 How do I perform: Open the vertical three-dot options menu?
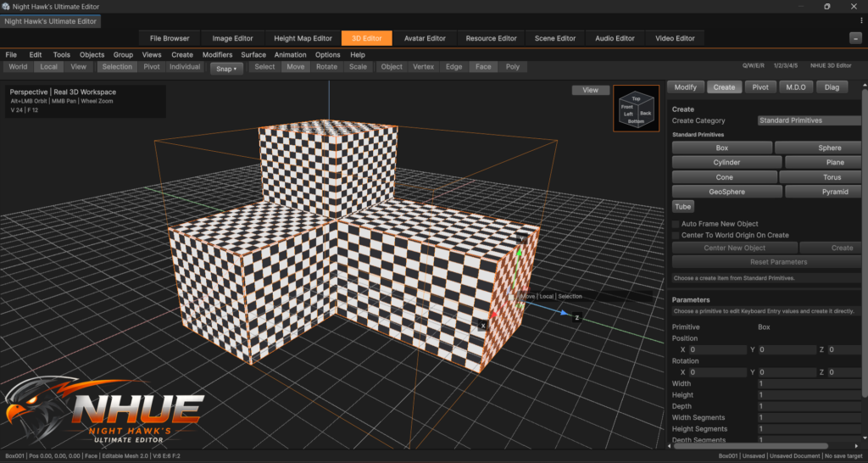[861, 20]
